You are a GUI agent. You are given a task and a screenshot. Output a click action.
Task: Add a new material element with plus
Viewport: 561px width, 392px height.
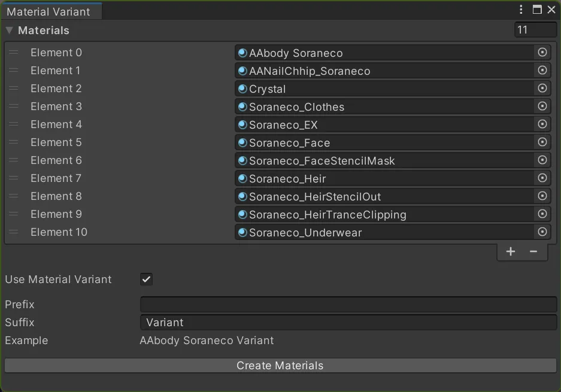tap(510, 252)
